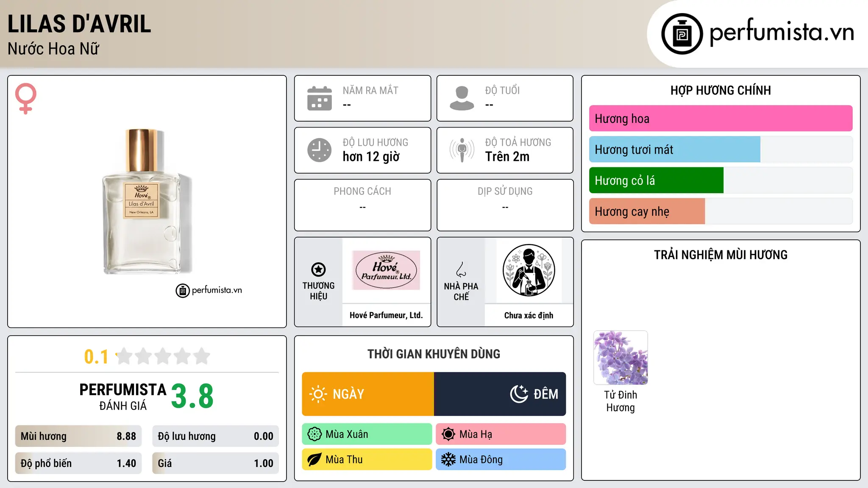Click the Nước Hoa Nữ subtitle
This screenshot has height=488, width=868.
point(53,49)
